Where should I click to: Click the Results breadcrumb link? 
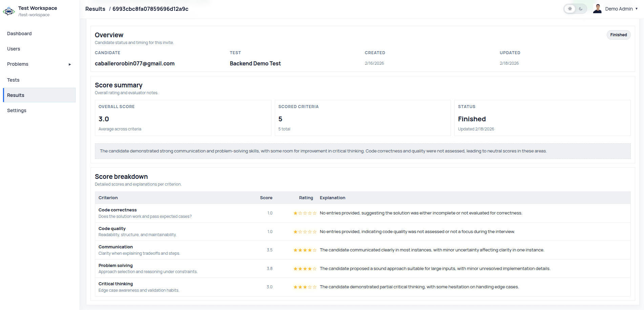(x=95, y=9)
